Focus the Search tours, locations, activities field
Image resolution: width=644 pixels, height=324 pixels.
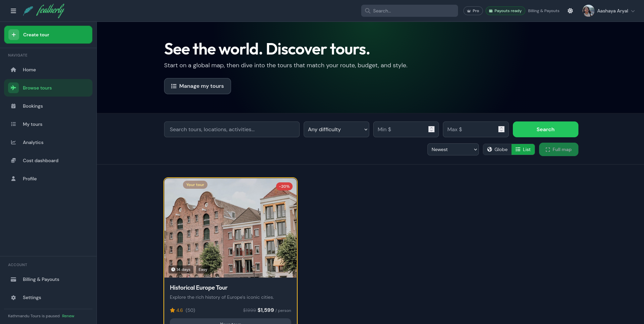click(232, 129)
